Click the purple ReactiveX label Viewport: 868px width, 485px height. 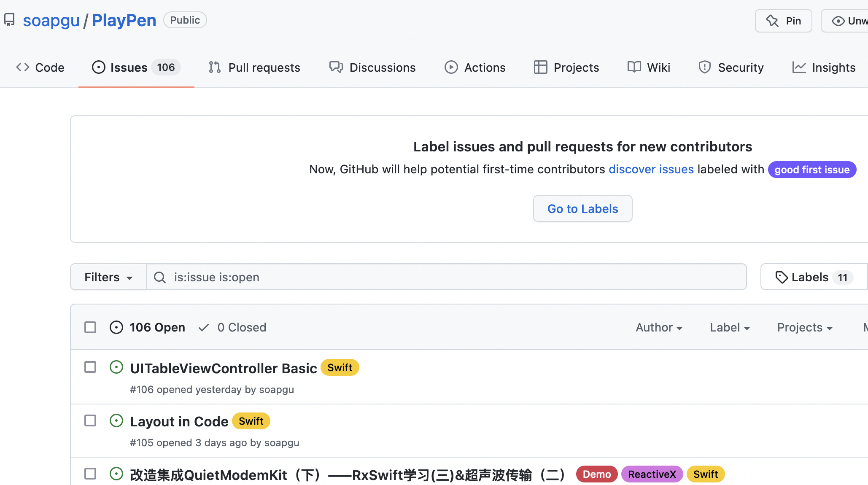pos(652,474)
